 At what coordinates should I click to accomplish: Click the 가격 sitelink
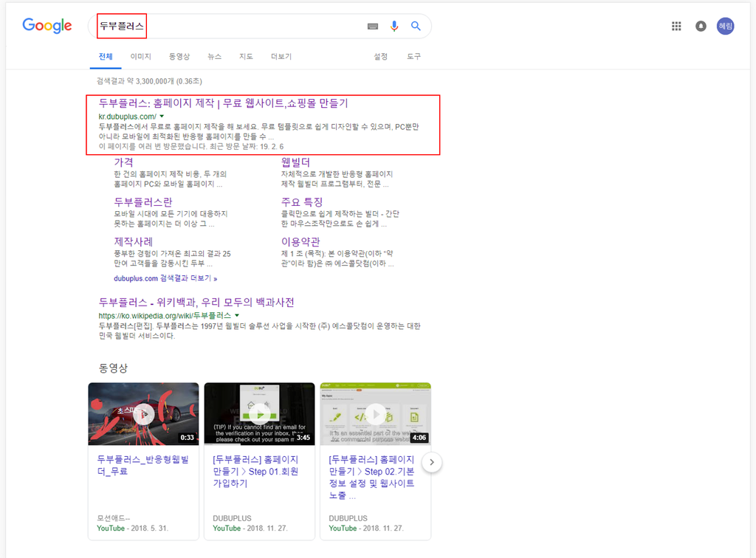pyautogui.click(x=123, y=162)
